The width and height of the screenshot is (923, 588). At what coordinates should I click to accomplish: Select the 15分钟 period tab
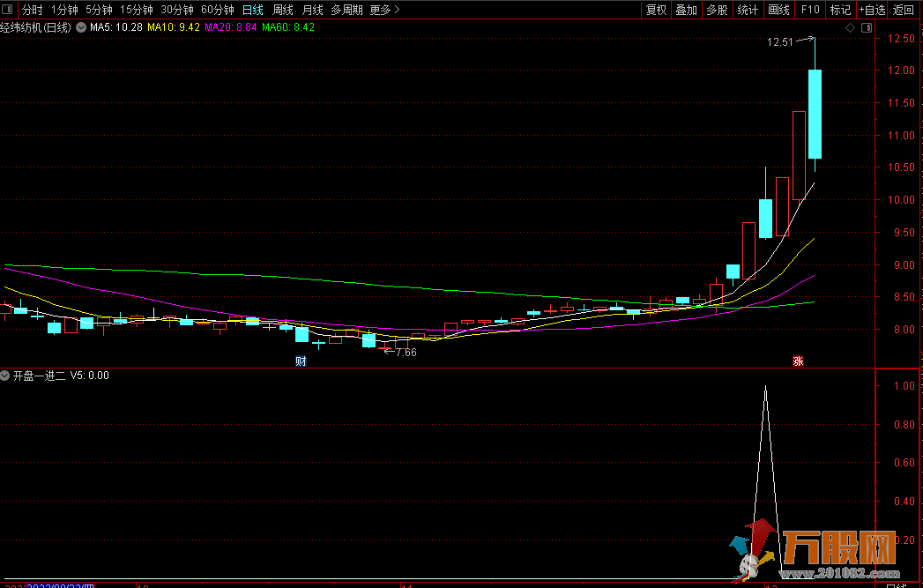click(137, 10)
